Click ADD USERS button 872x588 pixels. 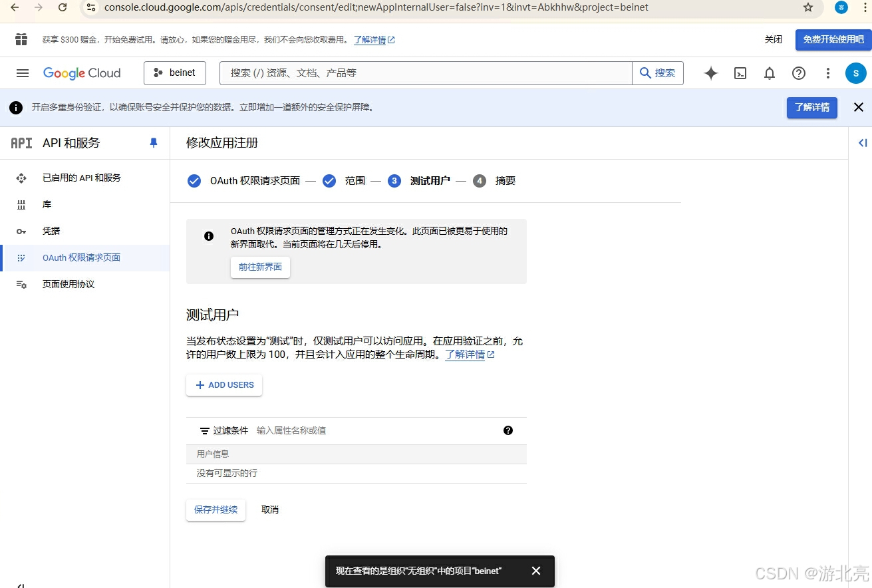click(224, 385)
